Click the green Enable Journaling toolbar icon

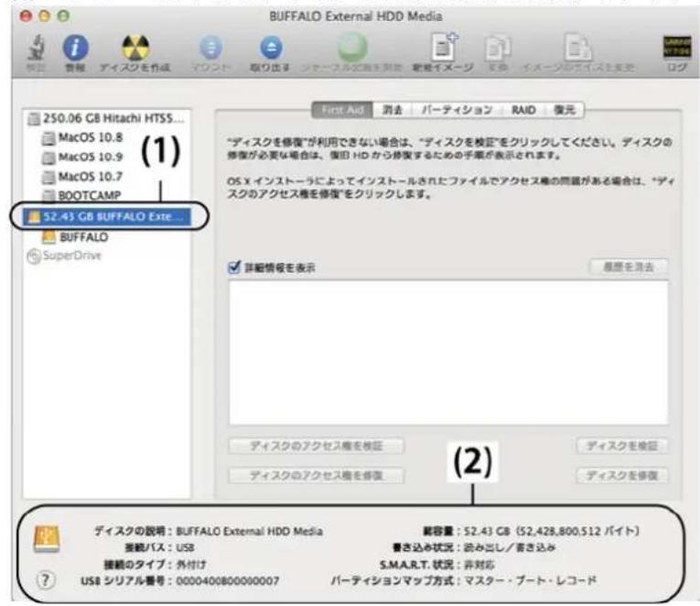click(x=352, y=48)
